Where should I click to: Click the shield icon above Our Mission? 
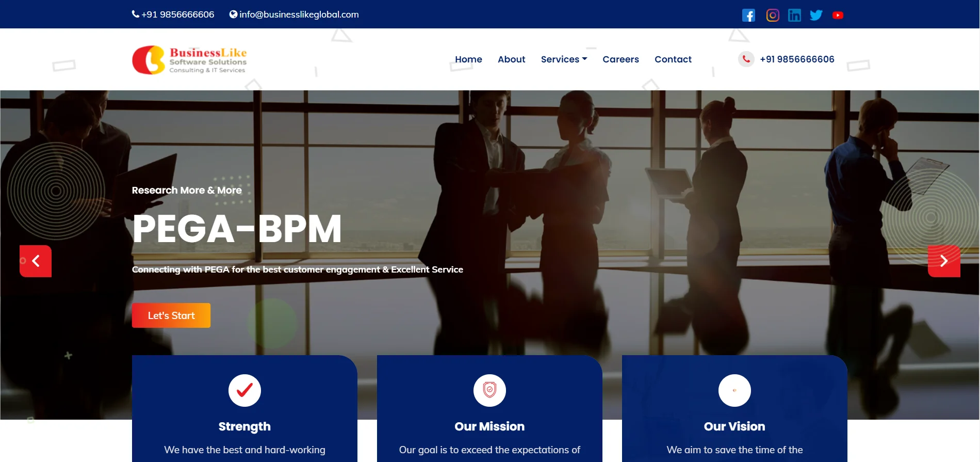coord(489,390)
